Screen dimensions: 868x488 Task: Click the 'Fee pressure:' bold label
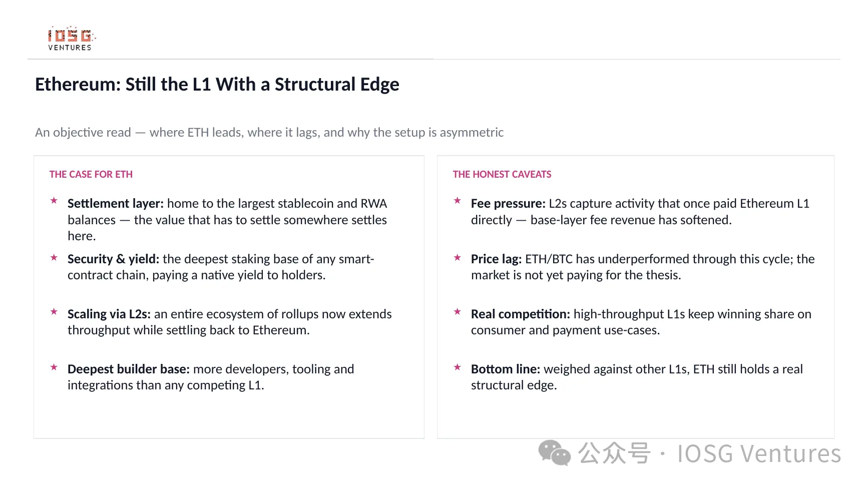508,203
